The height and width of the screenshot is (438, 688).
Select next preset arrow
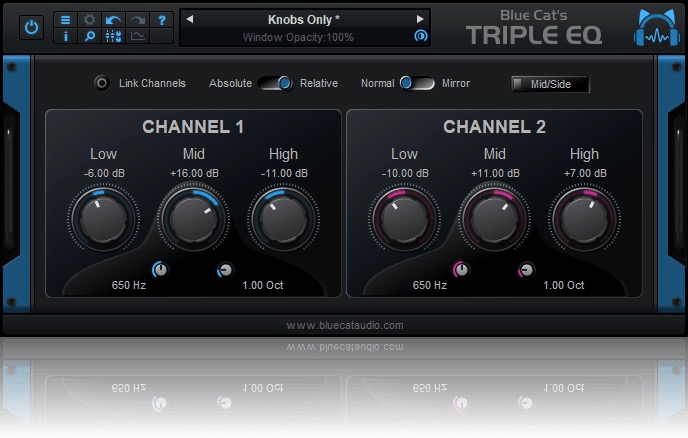click(420, 19)
